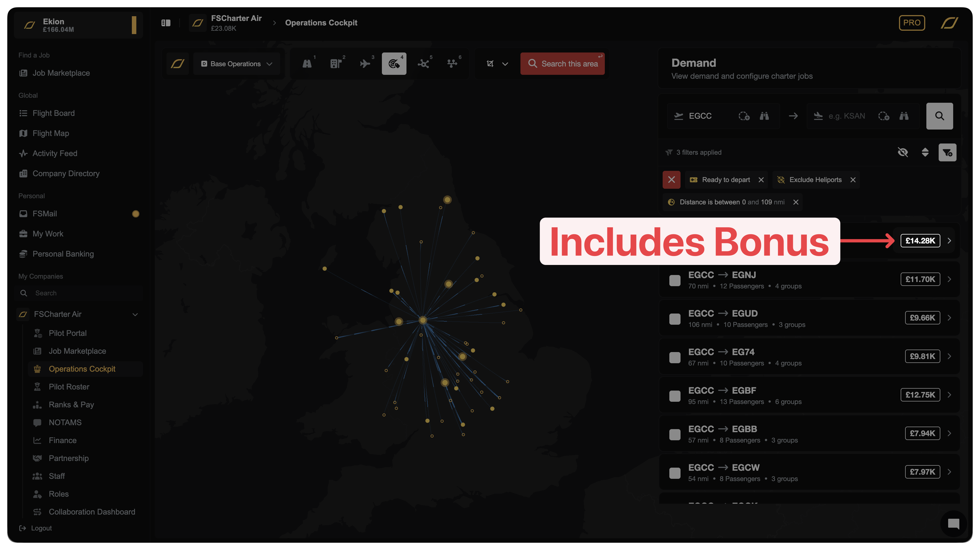Open the buildings toolbar icon numbered 2
This screenshot has height=550, width=980.
tap(336, 64)
